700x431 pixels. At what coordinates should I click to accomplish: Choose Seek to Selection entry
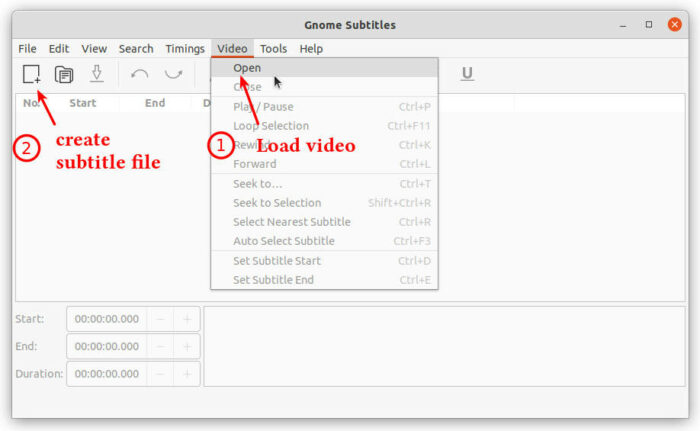[324, 203]
